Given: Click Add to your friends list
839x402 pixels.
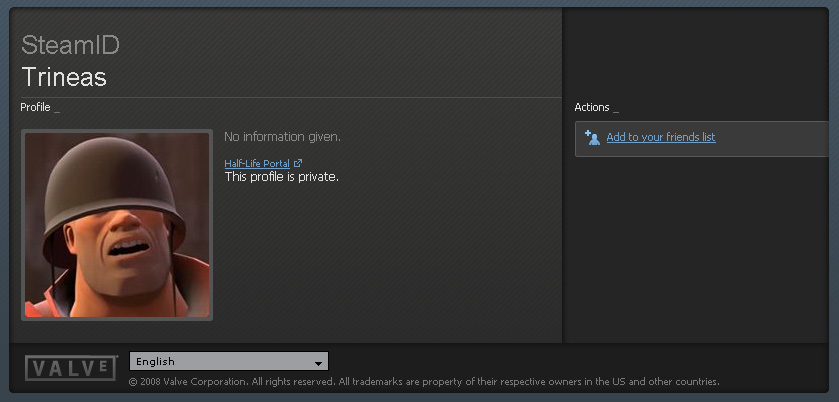Looking at the screenshot, I should [660, 138].
